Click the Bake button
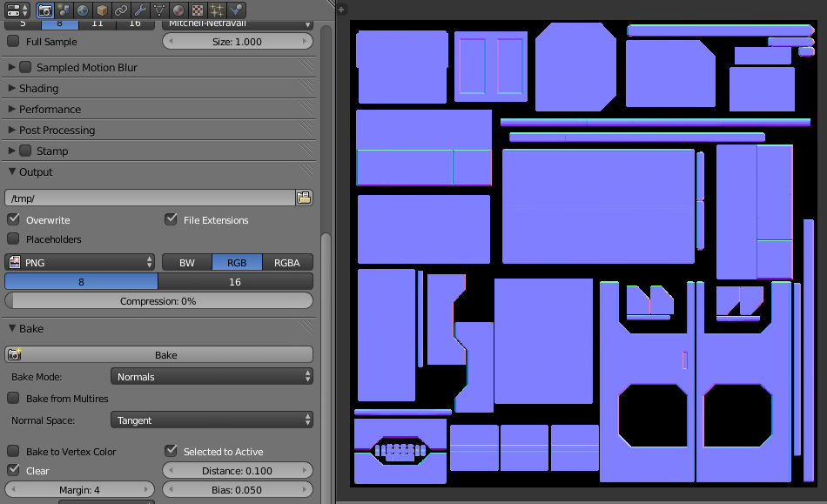827x504 pixels. (158, 354)
